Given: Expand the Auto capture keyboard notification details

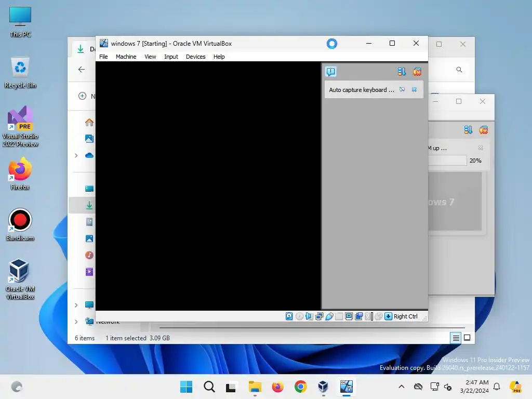Looking at the screenshot, I should 402,89.
